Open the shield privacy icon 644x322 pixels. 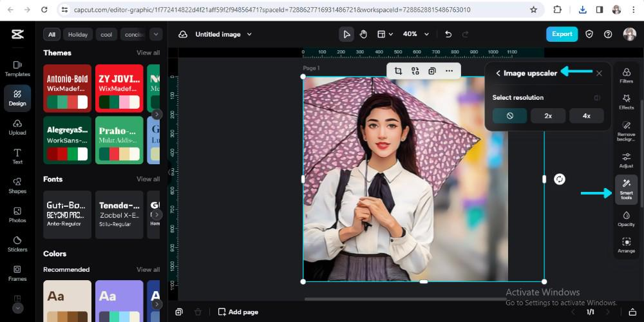tap(589, 35)
